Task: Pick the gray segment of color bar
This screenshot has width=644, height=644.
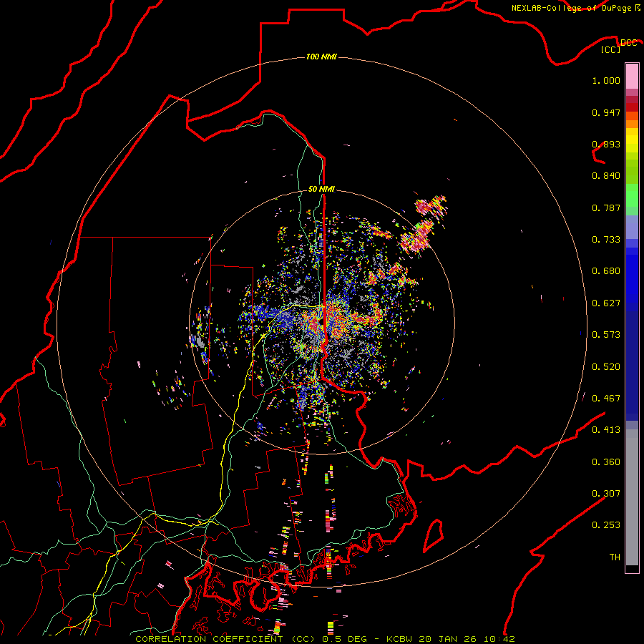Action: pos(632,497)
